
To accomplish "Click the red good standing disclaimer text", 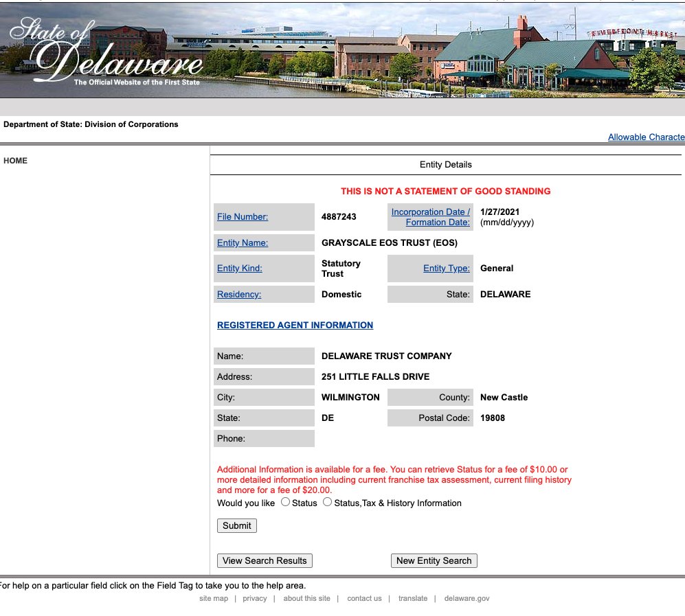I will 446,191.
